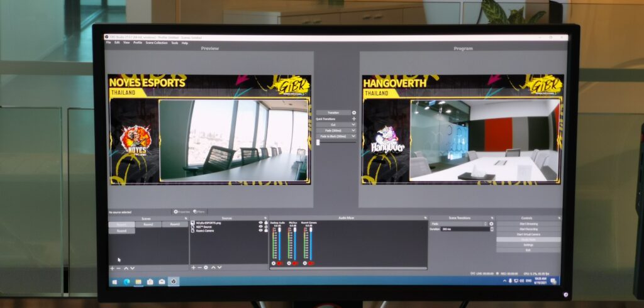
Task: Open Windows notification center
Action: [553, 281]
